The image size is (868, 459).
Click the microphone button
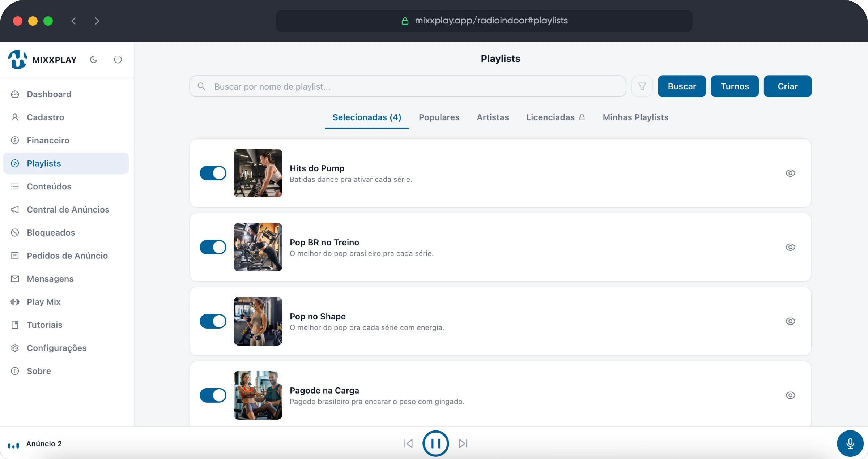pos(850,443)
